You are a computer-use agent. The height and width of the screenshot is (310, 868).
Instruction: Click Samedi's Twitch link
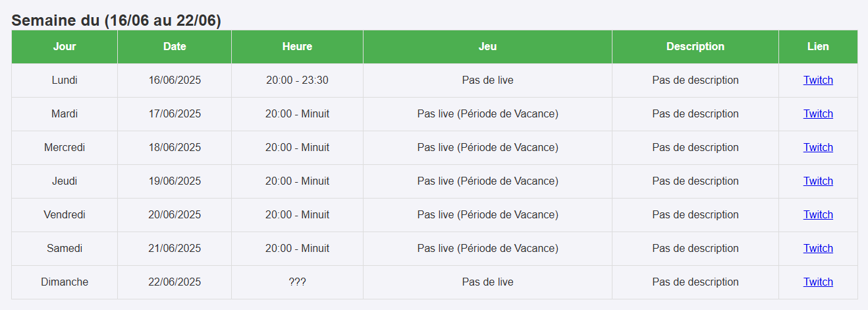click(817, 249)
